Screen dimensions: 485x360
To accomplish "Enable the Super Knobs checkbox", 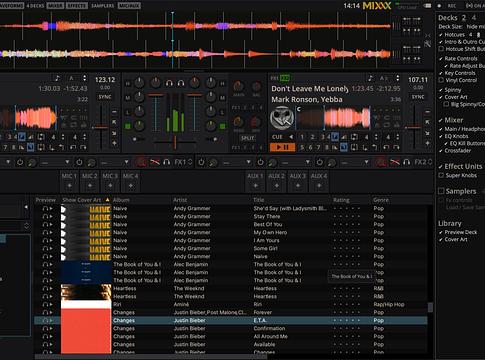I will 441,175.
